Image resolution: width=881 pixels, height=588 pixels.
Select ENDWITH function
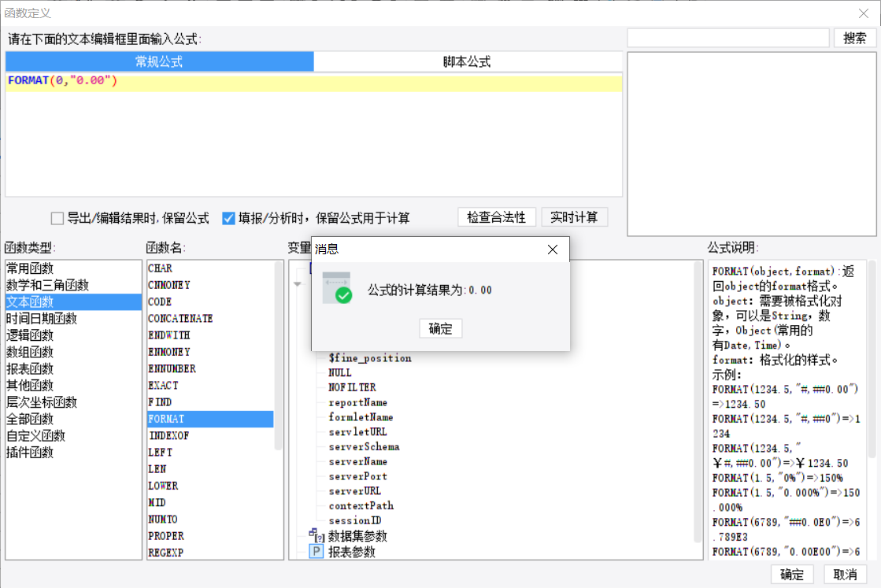(x=210, y=335)
